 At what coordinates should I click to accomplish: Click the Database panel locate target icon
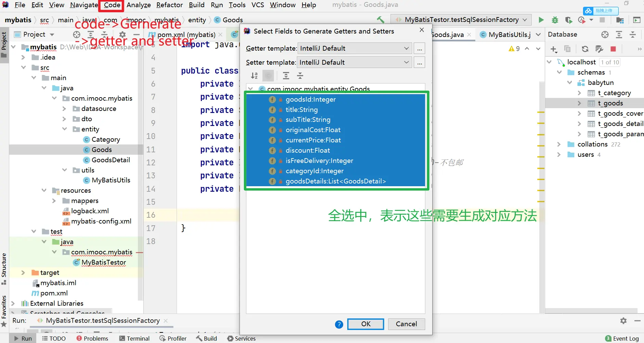pyautogui.click(x=605, y=35)
